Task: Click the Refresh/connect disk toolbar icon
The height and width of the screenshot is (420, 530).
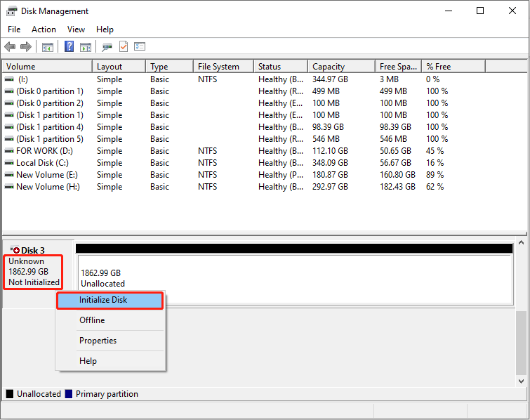Action: [107, 47]
